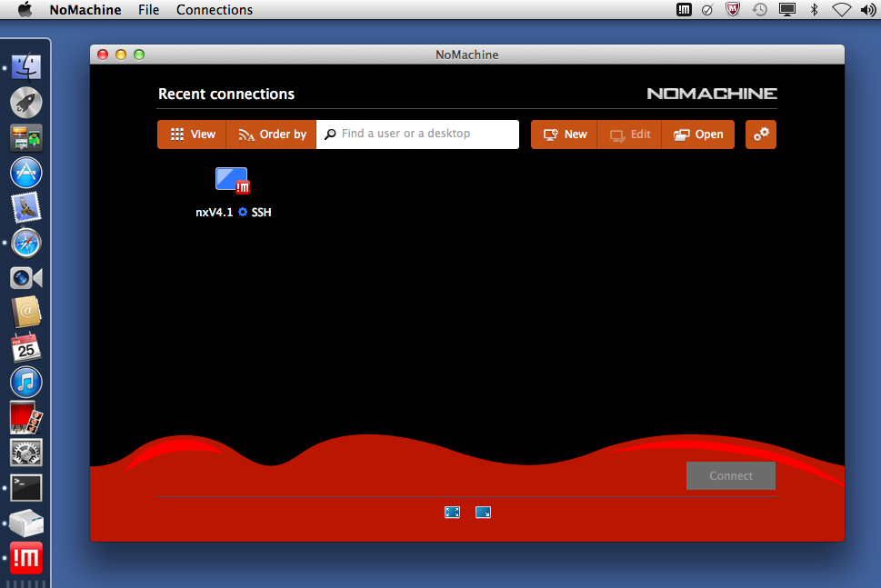
Task: Open the NoMachine application menu
Action: click(85, 10)
